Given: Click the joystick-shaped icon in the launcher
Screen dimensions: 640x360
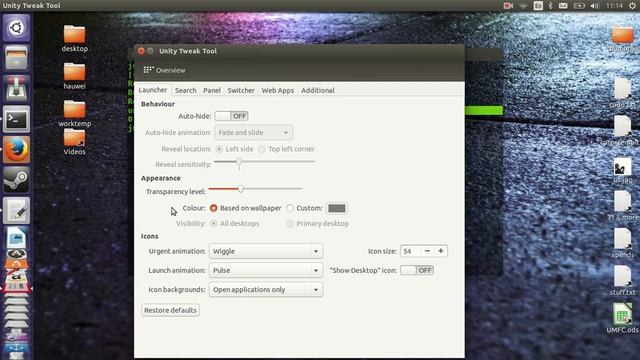Looking at the screenshot, I should (16, 89).
